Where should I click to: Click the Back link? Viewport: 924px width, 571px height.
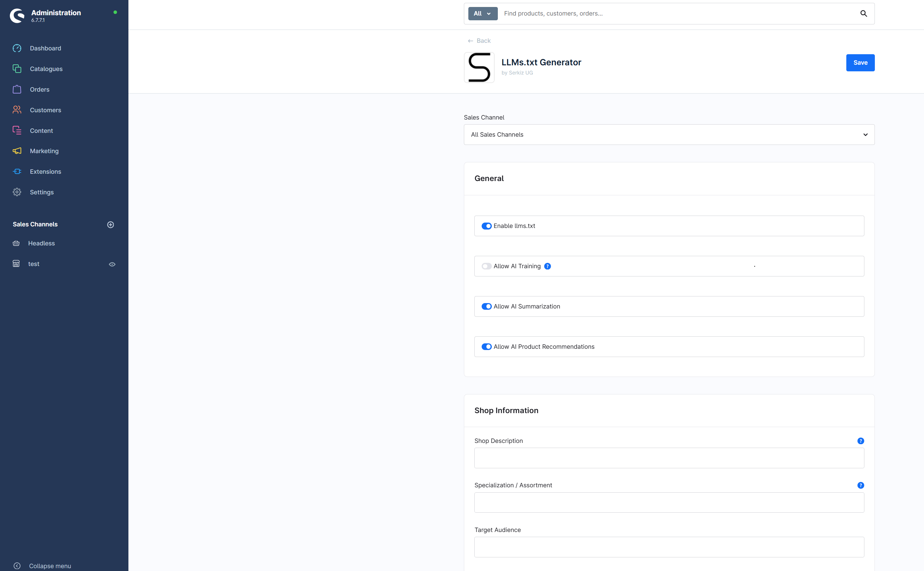click(x=479, y=41)
